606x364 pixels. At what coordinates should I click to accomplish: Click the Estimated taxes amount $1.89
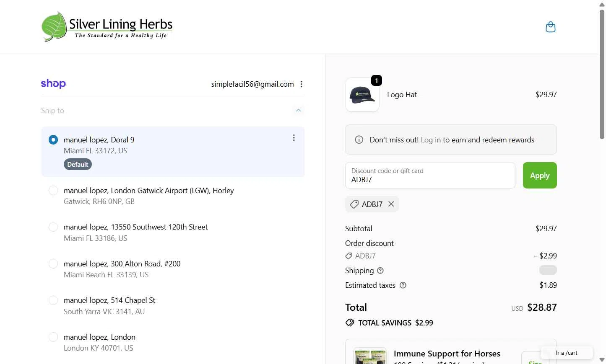(548, 285)
